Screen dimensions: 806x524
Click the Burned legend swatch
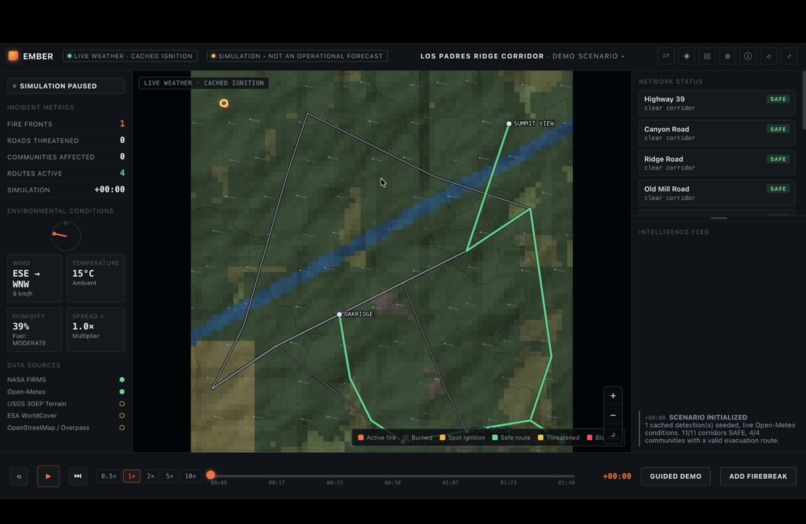pos(406,438)
